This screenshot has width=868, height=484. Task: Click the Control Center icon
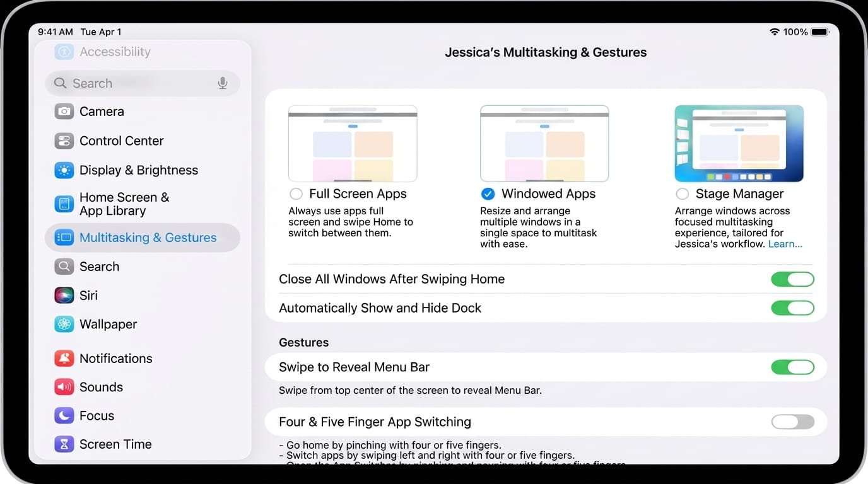(64, 141)
